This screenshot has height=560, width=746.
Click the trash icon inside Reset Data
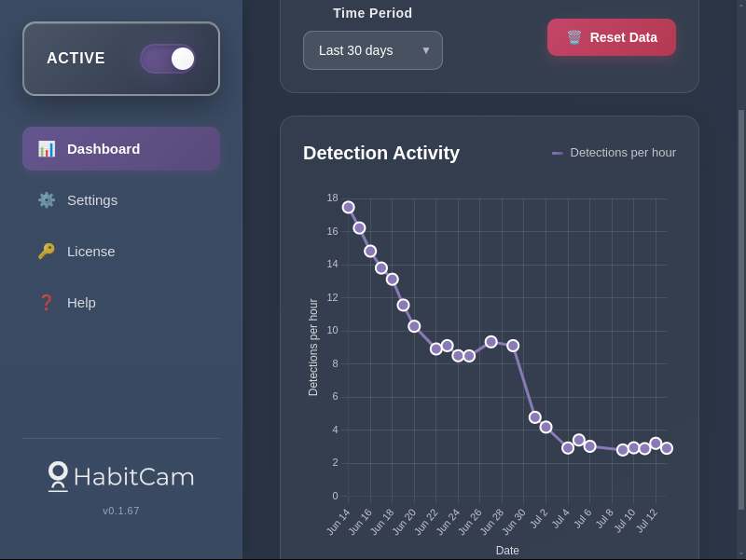pos(573,37)
